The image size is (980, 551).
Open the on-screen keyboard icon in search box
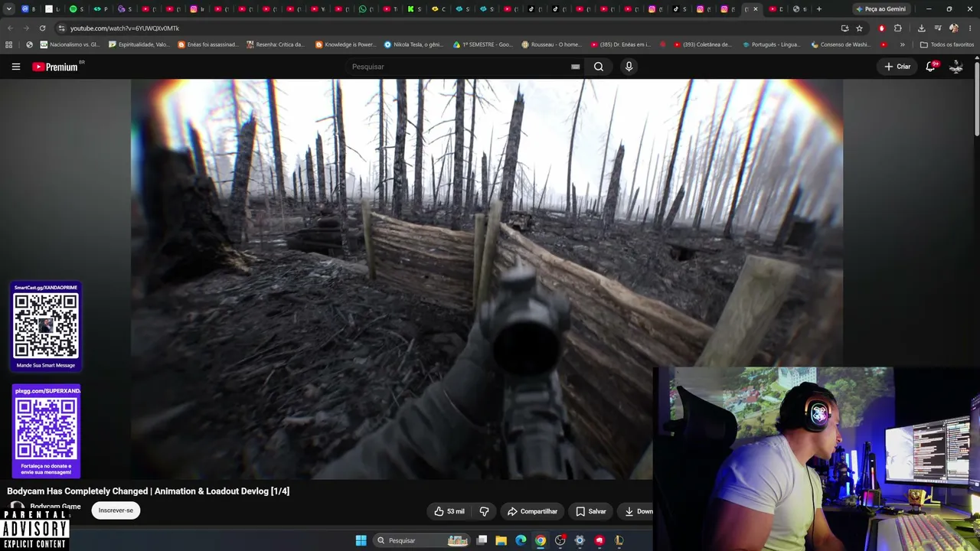(x=575, y=67)
